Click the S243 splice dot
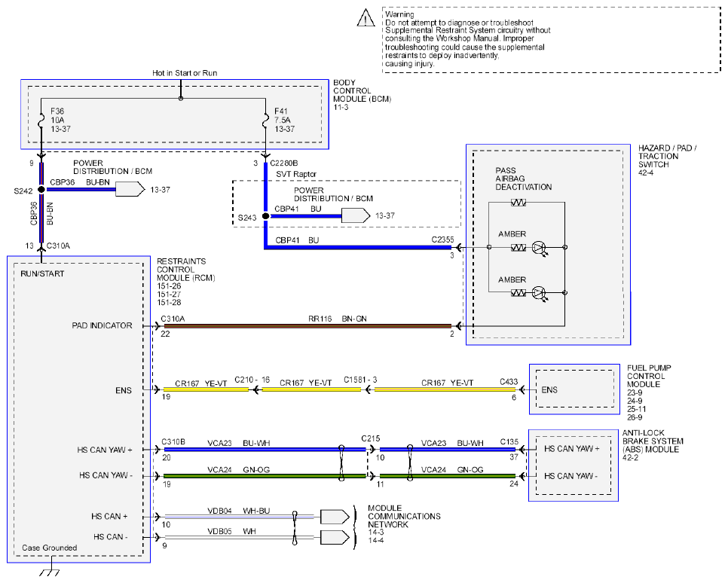The image size is (728, 583). (265, 216)
